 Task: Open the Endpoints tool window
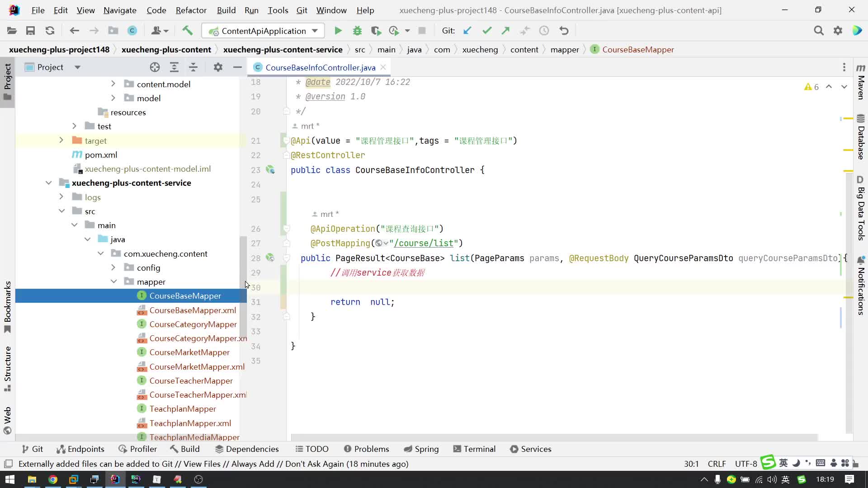pos(80,449)
